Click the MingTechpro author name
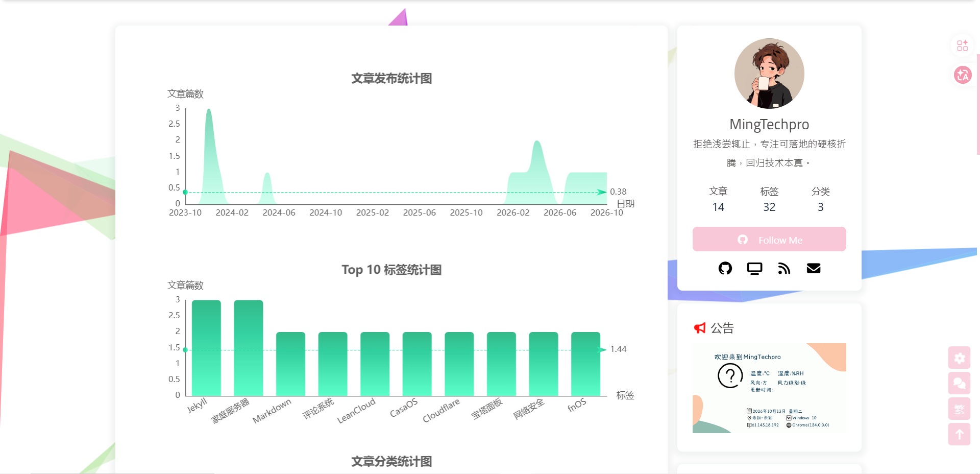 tap(769, 124)
